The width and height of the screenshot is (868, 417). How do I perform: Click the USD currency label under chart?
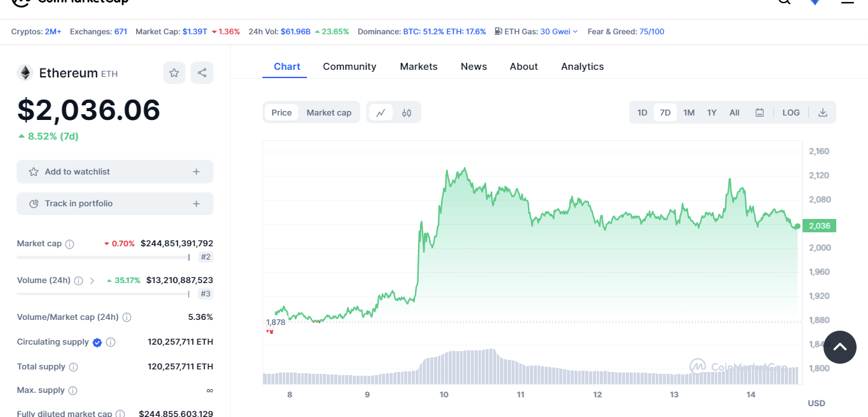click(817, 404)
